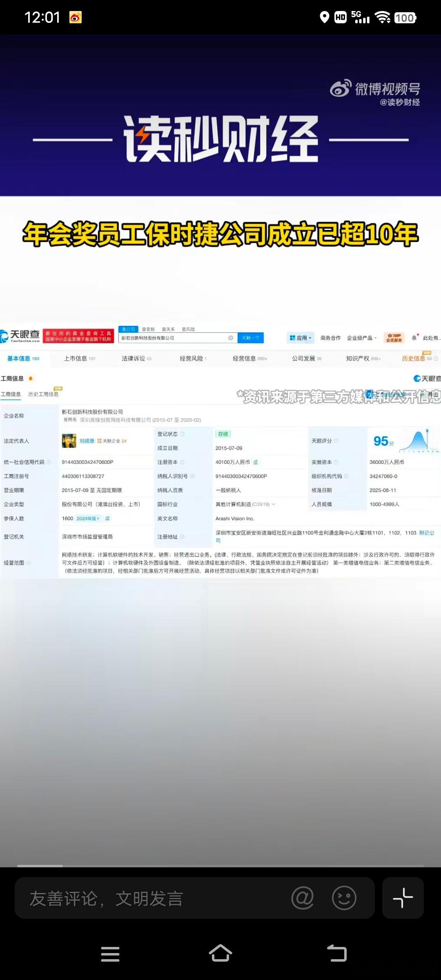Tap the founding date 2015-07-09
The image size is (441, 980).
click(x=229, y=448)
